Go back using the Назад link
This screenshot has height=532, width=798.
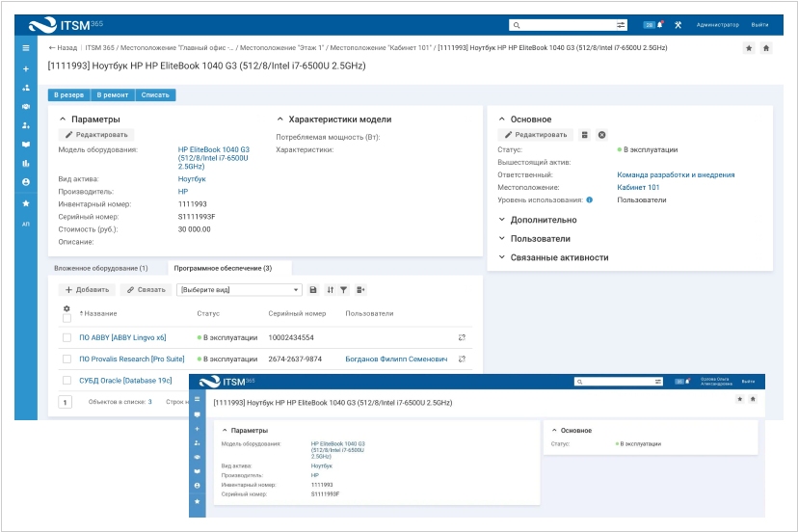(x=63, y=48)
